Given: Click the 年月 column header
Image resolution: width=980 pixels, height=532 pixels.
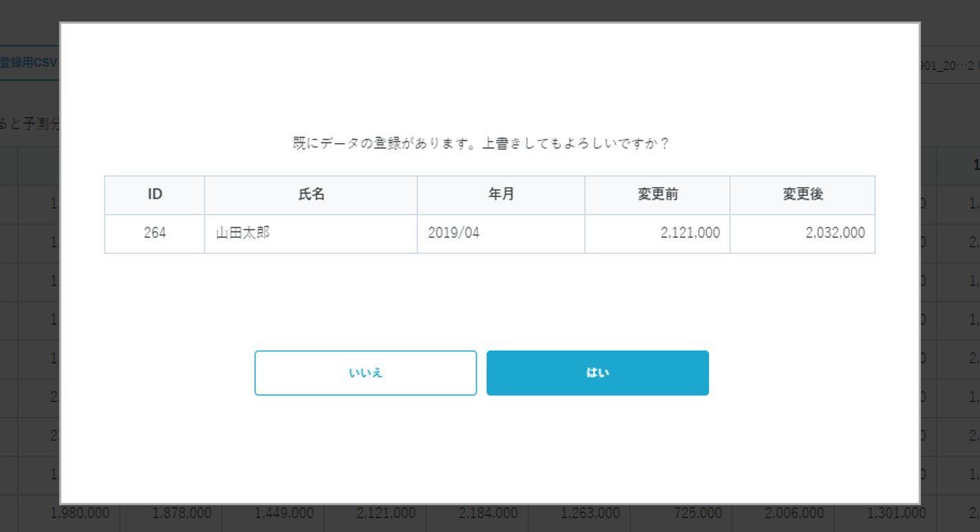Looking at the screenshot, I should [501, 195].
